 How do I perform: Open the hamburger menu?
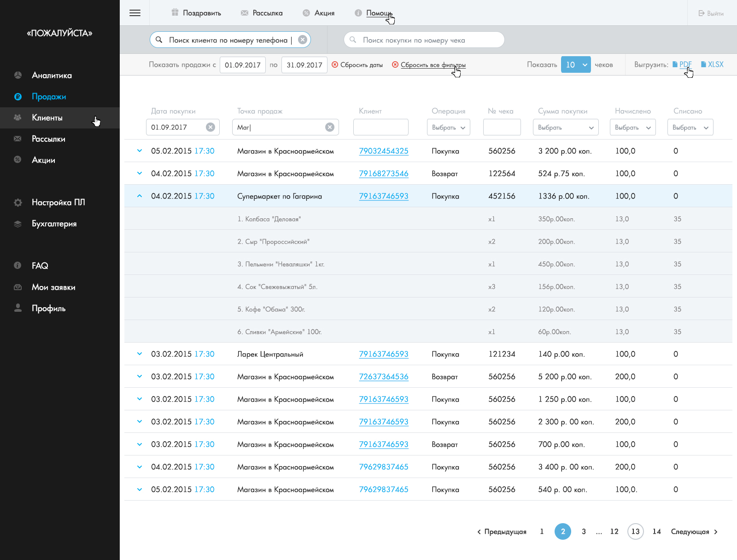click(135, 13)
